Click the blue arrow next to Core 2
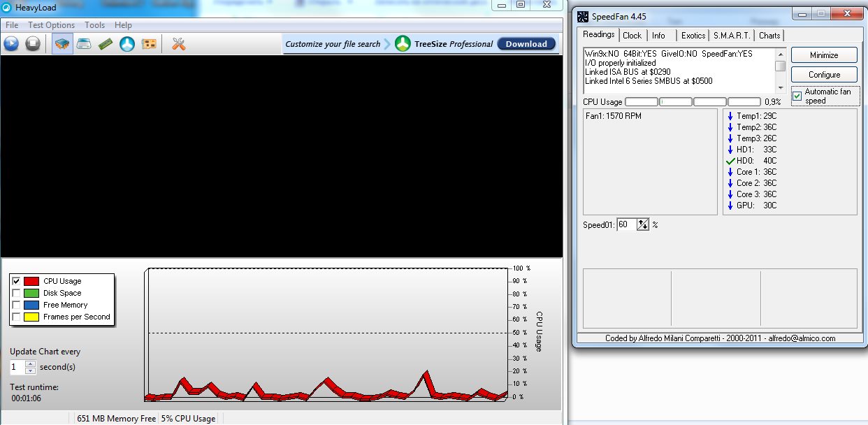The image size is (868, 425). 730,183
